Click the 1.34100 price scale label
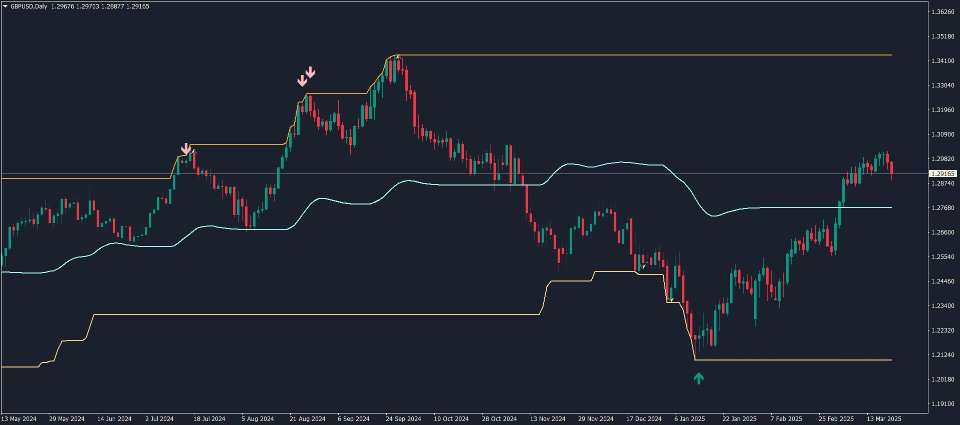 click(942, 61)
